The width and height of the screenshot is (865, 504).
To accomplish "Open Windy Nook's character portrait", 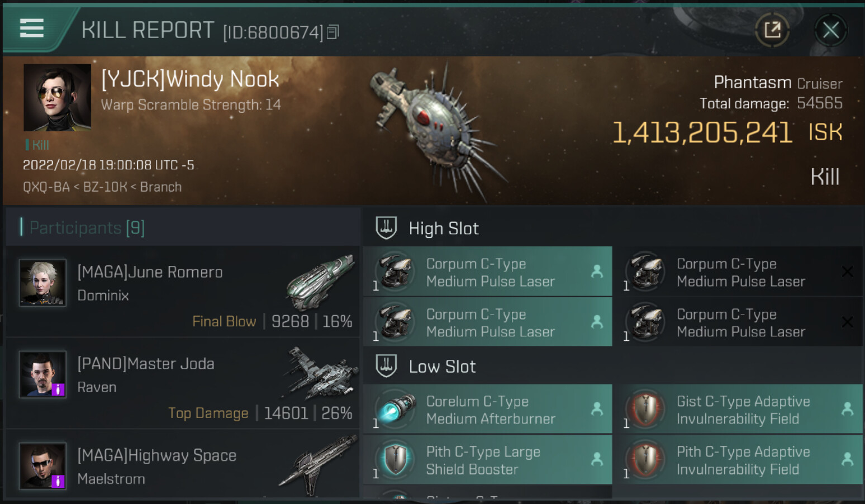I will pyautogui.click(x=57, y=97).
